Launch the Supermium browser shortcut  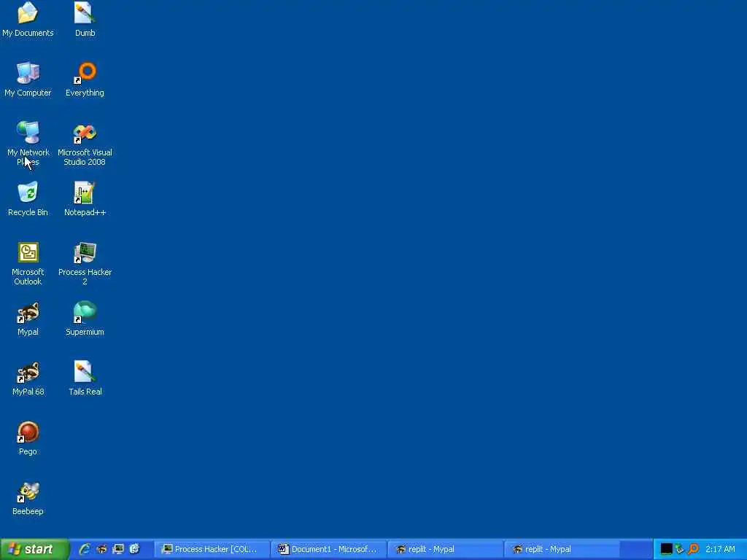[85, 318]
